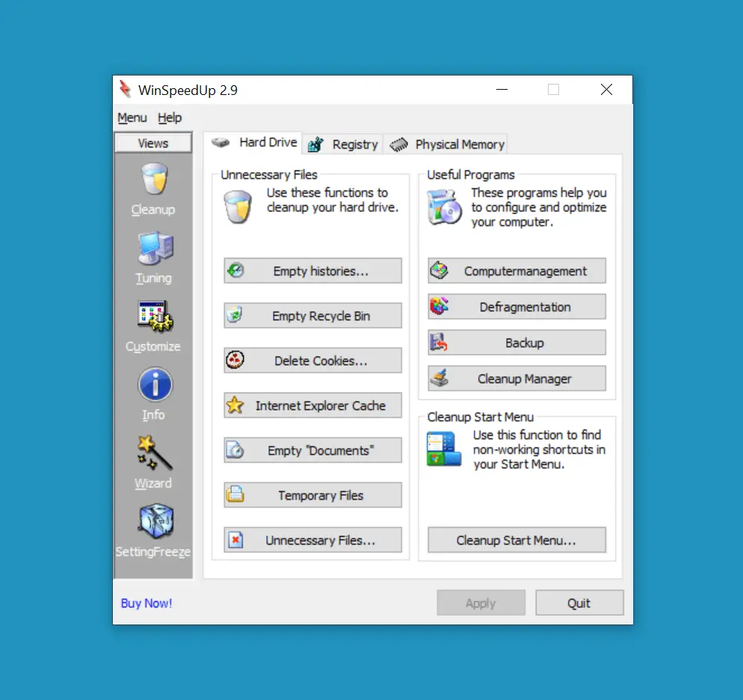Click recycle bin icon in Unnecessary Files group
The image size is (743, 700).
pos(238,206)
